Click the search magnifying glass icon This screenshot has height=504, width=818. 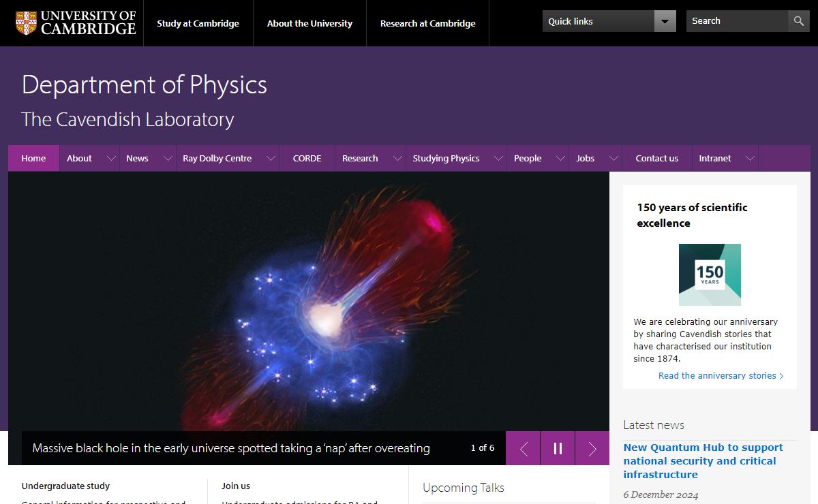tap(799, 21)
